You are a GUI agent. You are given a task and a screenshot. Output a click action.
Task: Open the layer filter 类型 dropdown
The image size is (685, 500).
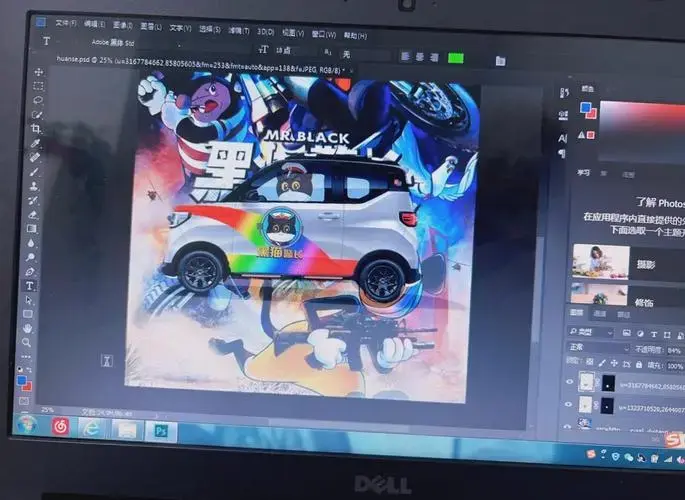click(x=591, y=332)
